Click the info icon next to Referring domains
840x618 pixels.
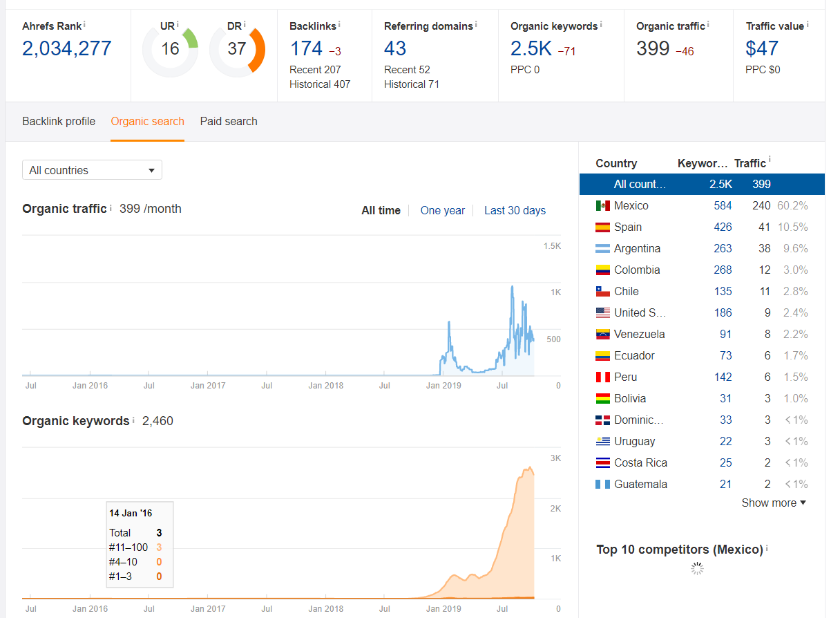tap(476, 24)
